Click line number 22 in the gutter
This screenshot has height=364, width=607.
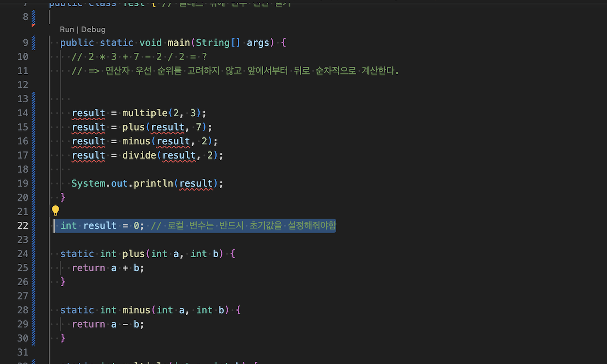[x=22, y=225]
